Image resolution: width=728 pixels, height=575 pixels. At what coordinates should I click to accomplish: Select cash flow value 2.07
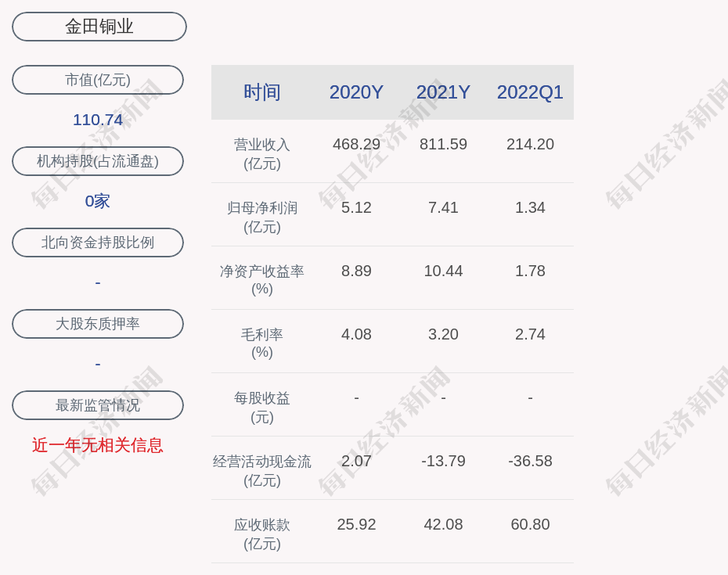tap(357, 461)
